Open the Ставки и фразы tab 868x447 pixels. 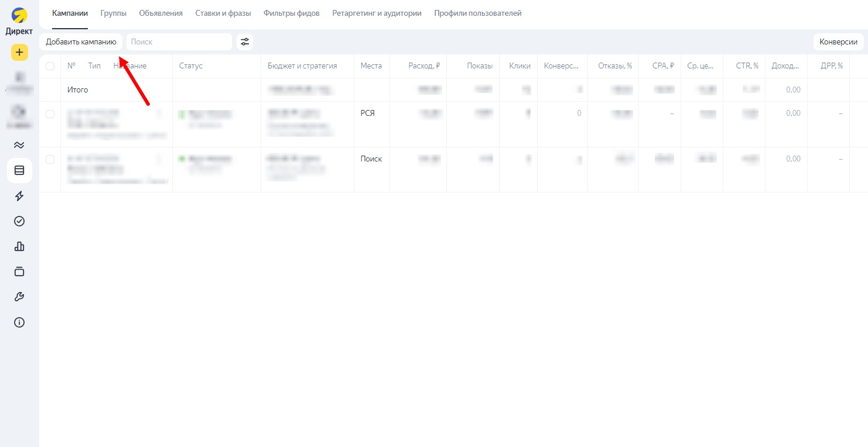point(223,13)
